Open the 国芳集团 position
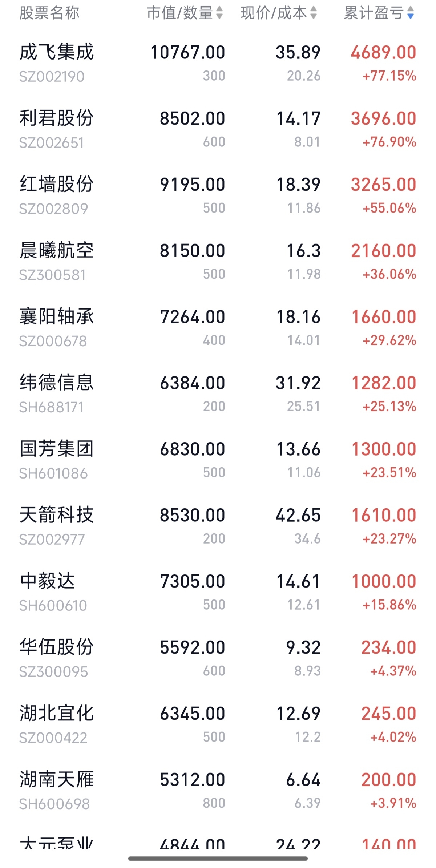This screenshot has height=868, width=436. (x=218, y=460)
